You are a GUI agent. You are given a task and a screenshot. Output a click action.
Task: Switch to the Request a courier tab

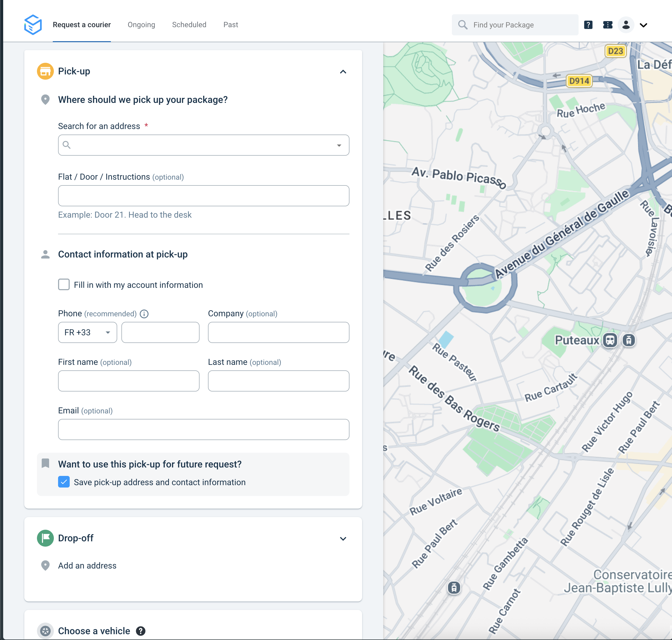pos(82,25)
